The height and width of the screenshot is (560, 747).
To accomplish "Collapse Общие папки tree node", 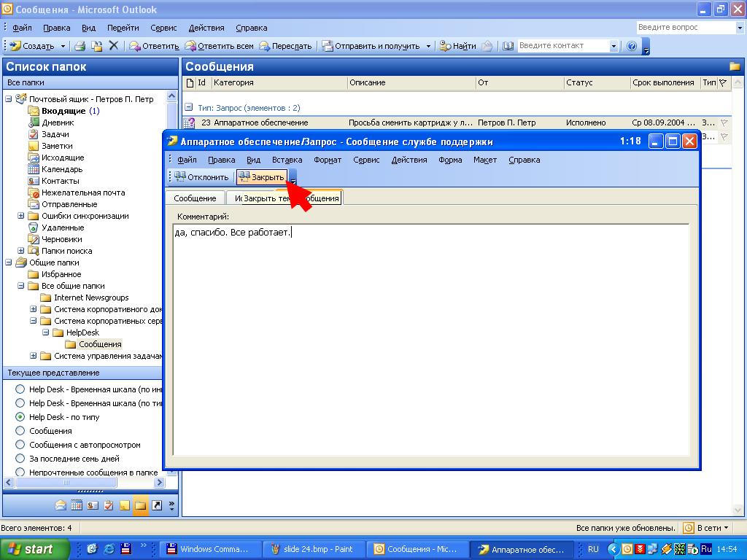I will click(x=9, y=262).
